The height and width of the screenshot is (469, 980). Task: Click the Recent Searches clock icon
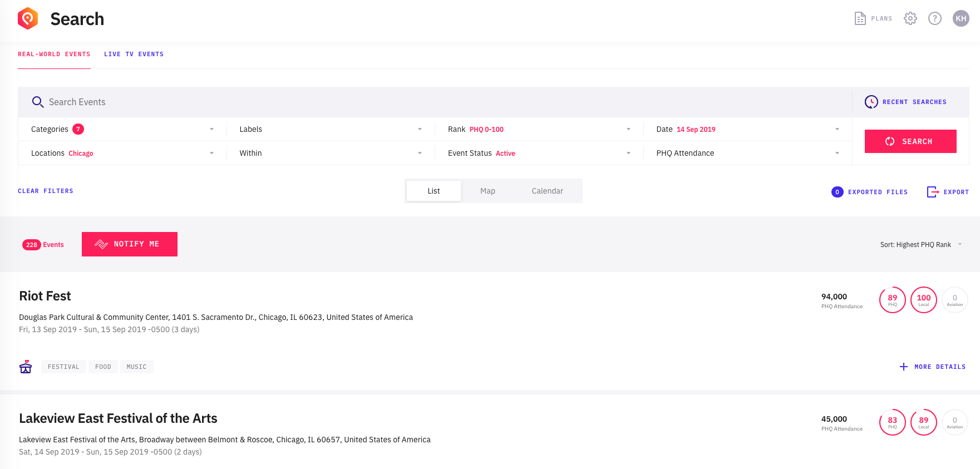click(x=871, y=102)
